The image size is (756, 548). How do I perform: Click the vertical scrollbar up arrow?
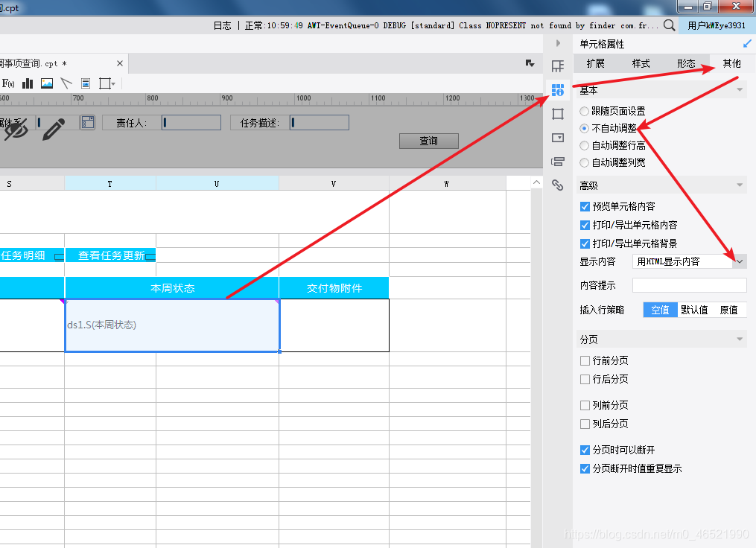[536, 182]
